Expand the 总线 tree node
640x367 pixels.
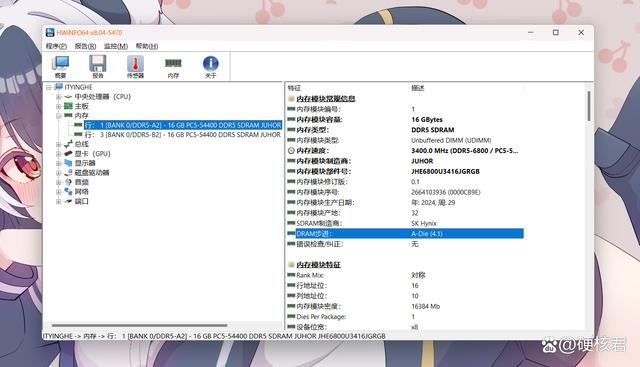click(58, 144)
